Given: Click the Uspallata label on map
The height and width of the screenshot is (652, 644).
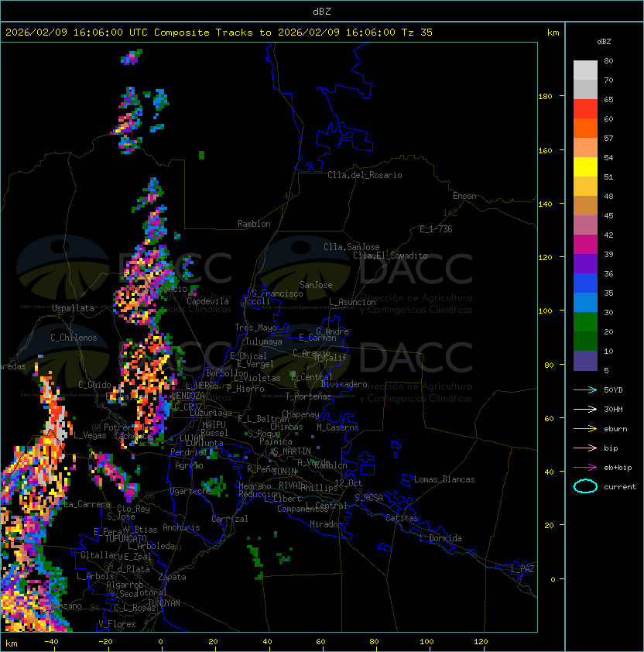Looking at the screenshot, I should [73, 308].
